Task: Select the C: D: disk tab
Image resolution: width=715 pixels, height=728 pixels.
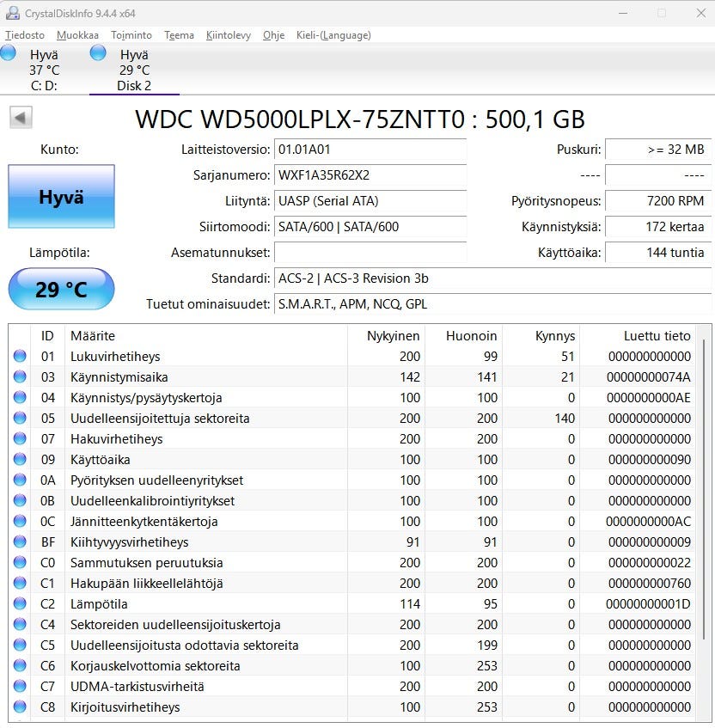Action: pyautogui.click(x=44, y=70)
